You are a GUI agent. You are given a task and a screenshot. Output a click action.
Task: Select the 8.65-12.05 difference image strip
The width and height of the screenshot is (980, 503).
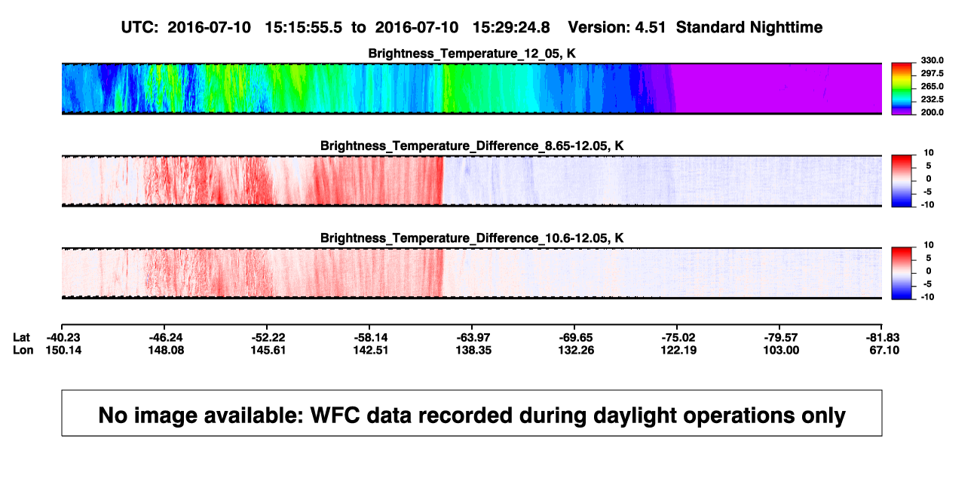472,181
